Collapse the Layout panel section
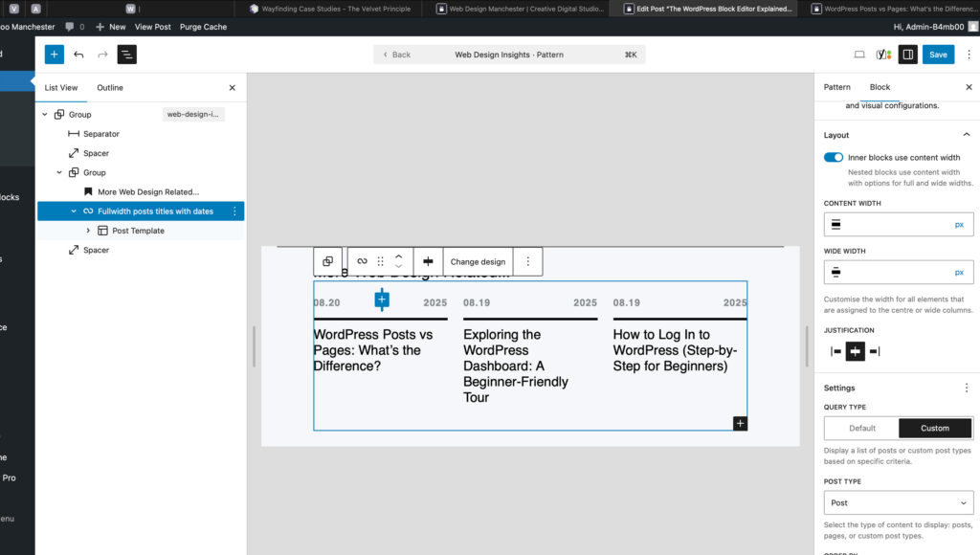 pos(967,135)
